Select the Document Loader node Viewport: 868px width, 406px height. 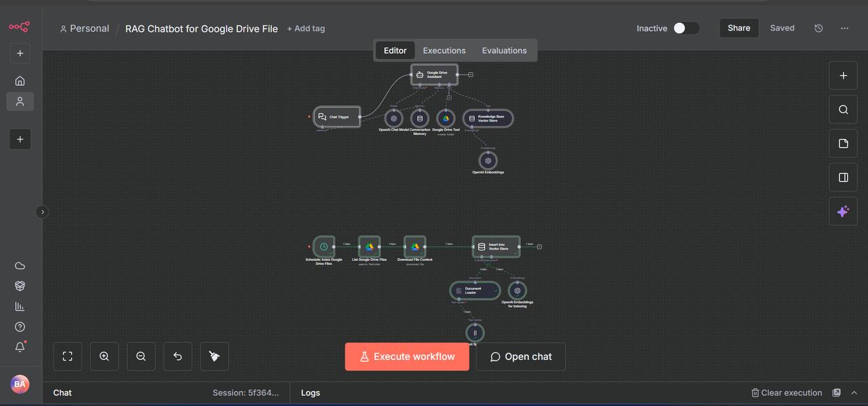(x=475, y=291)
